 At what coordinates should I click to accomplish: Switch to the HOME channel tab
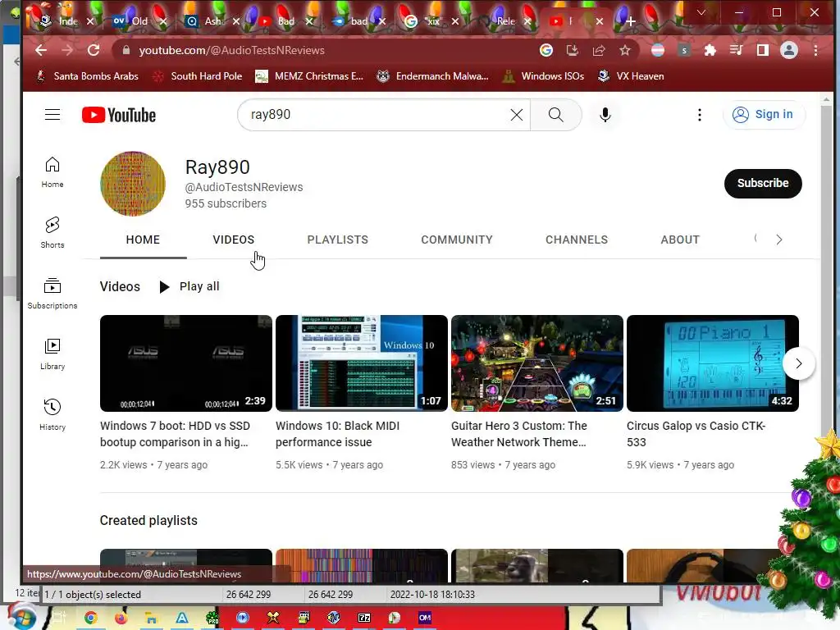coord(143,240)
